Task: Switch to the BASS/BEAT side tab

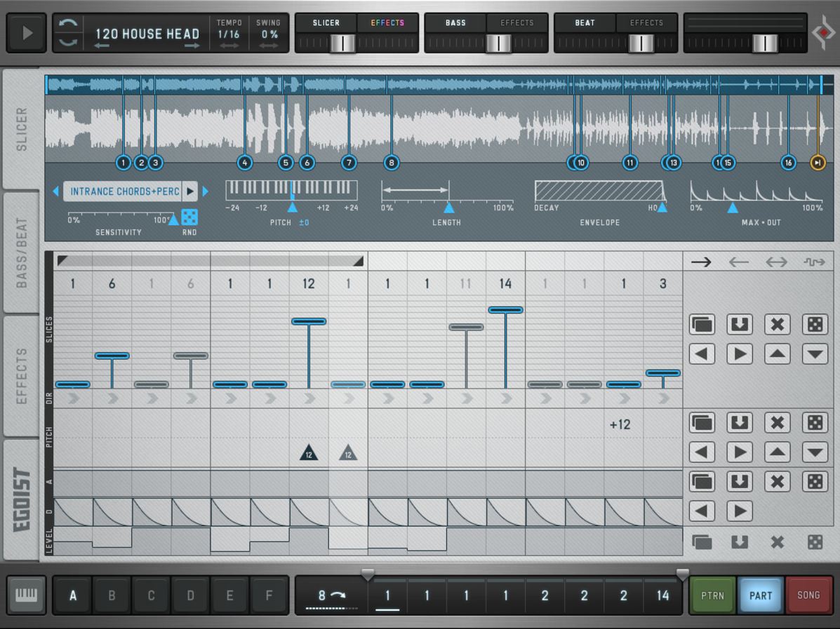Action: 22,252
